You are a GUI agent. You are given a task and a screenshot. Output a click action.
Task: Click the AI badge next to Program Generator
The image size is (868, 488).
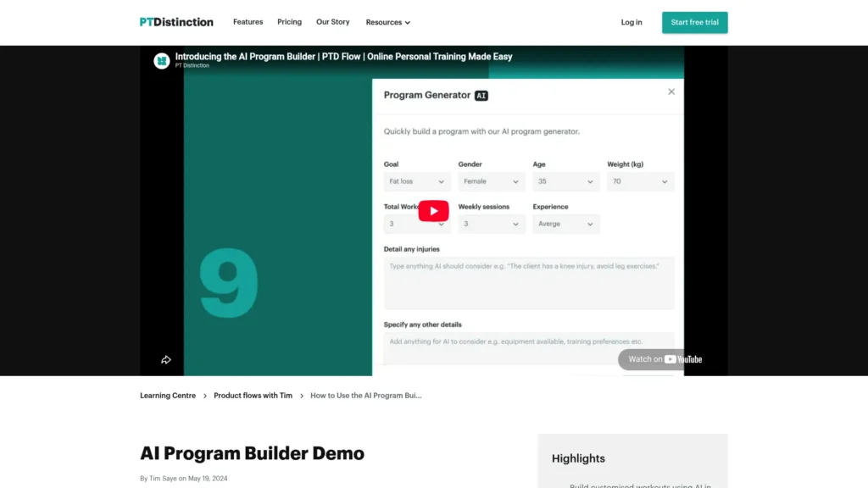pos(481,96)
